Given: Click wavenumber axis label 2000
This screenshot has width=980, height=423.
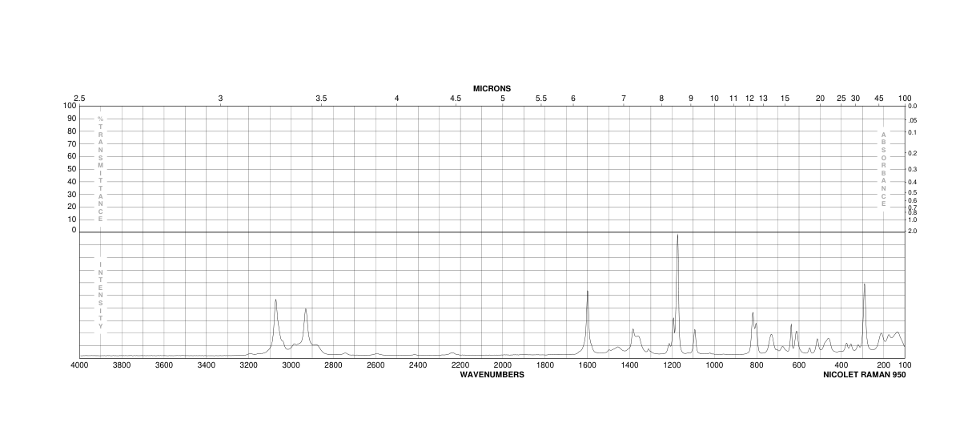Looking at the screenshot, I should pos(503,365).
